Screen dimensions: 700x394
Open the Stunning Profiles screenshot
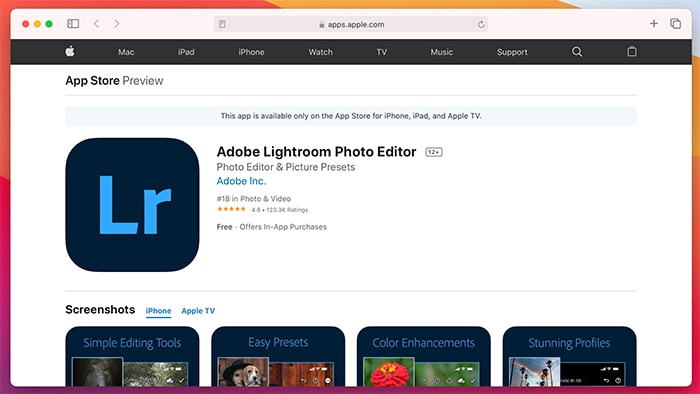(570, 356)
